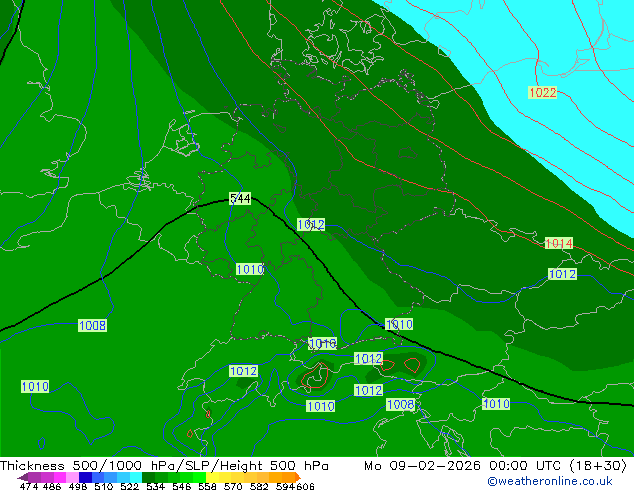Screen dimensions: 634x490
Task: Click the 1012 label just below 1014
Action: tap(562, 274)
